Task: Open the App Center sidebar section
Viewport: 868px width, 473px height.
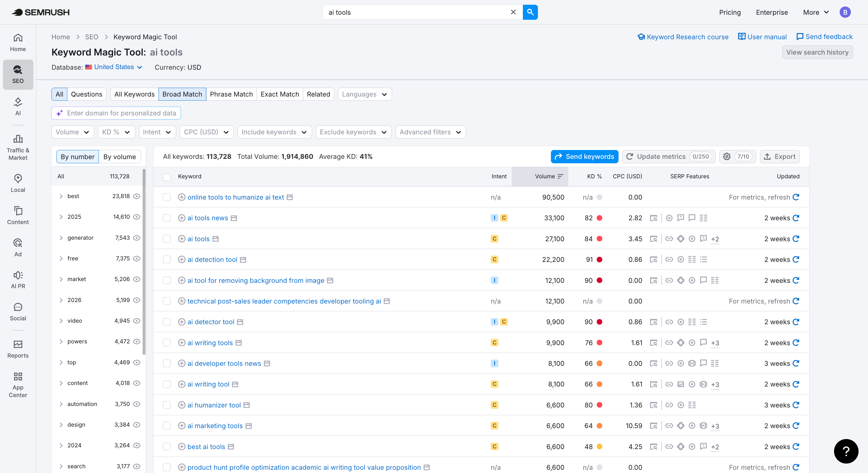Action: (x=18, y=385)
